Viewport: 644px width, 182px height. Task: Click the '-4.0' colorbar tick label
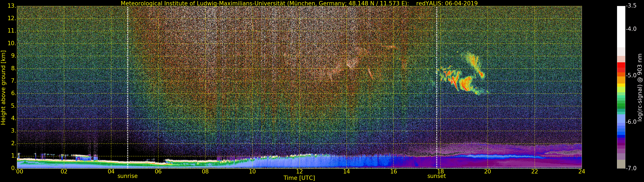631,29
